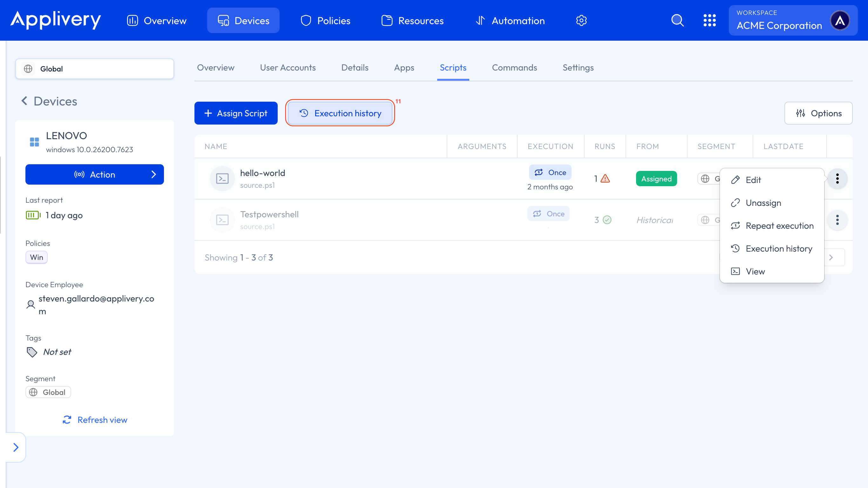Image resolution: width=868 pixels, height=488 pixels.
Task: Click the green check icon for Testpowershell
Action: tap(607, 220)
